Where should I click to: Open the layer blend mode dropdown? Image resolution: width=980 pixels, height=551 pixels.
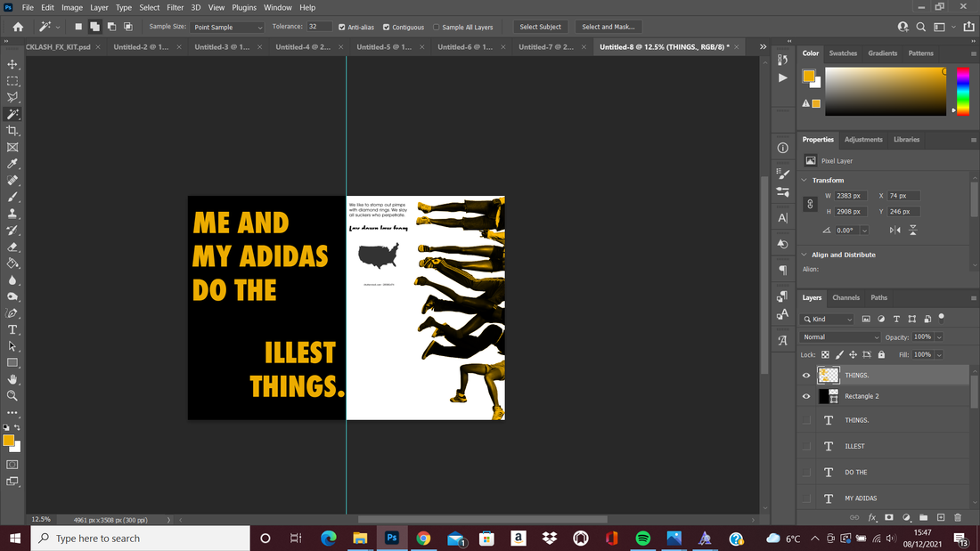pyautogui.click(x=840, y=337)
